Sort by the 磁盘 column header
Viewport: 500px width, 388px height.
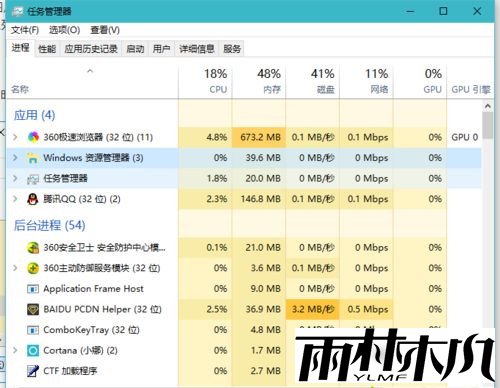point(313,82)
